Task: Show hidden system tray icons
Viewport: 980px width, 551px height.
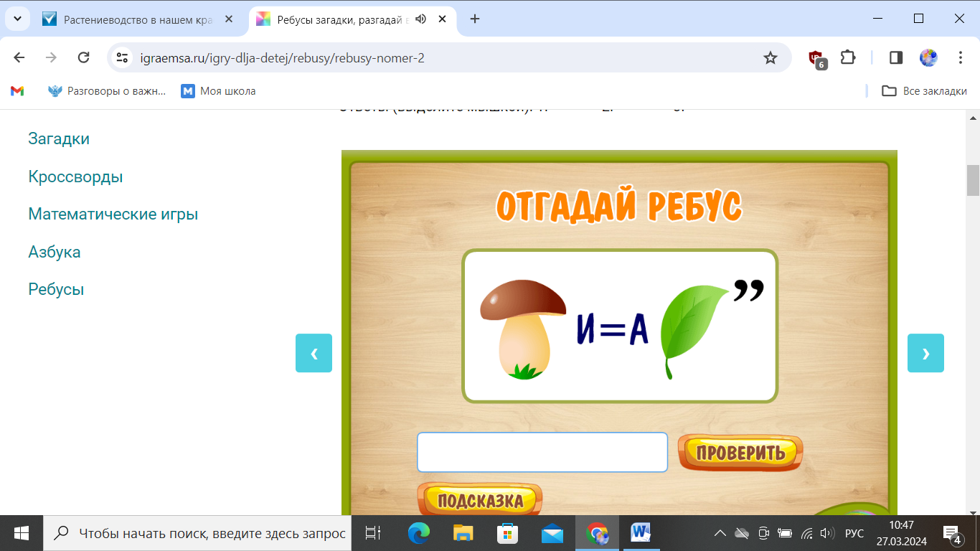Action: (720, 533)
